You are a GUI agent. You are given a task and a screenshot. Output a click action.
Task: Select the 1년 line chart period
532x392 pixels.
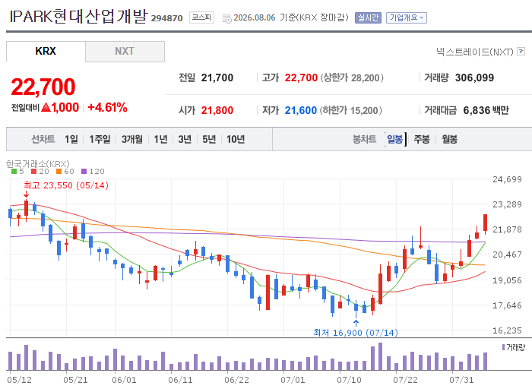click(x=160, y=139)
